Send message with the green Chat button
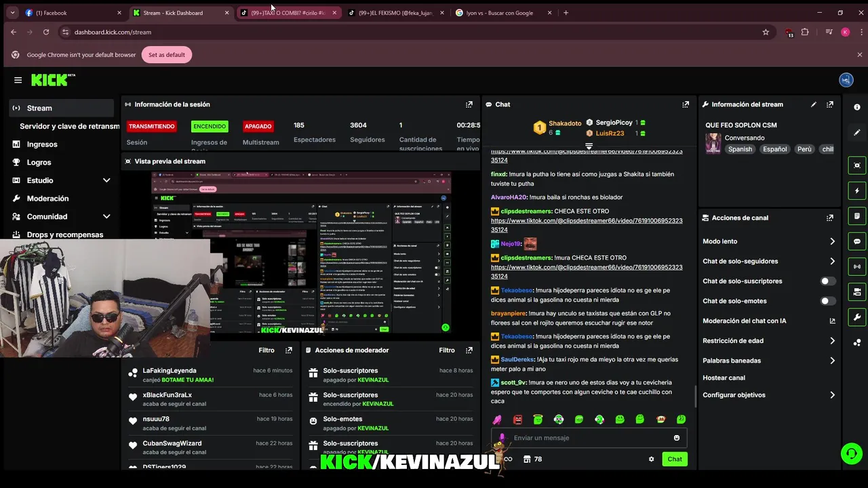868x488 pixels. 675,459
